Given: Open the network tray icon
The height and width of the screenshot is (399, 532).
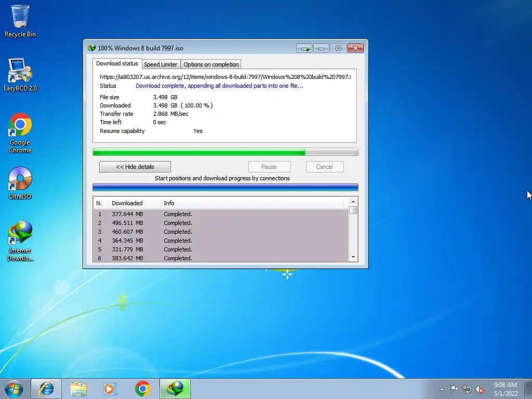Looking at the screenshot, I should point(467,389).
